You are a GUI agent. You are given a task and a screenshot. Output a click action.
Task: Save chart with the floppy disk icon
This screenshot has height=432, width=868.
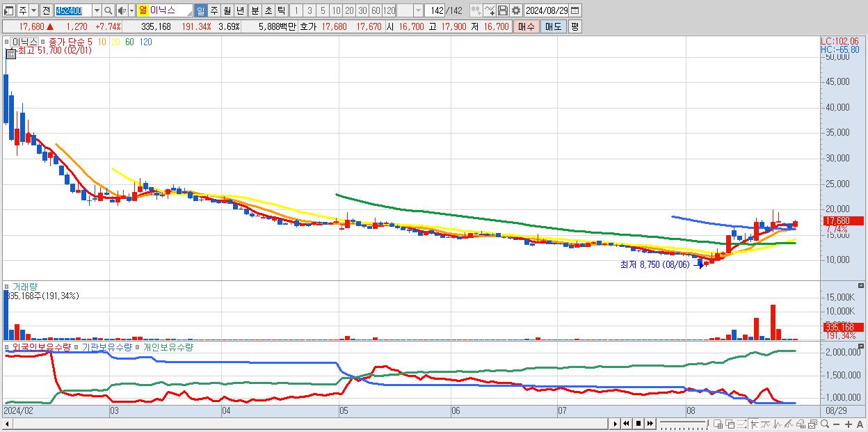point(503,10)
